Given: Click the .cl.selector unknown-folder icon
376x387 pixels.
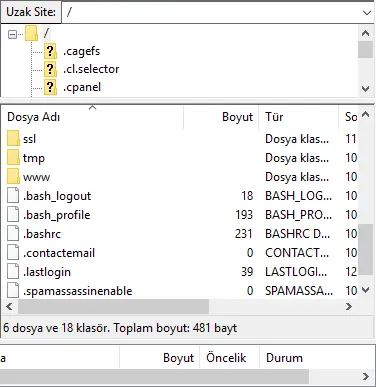Looking at the screenshot, I should tap(50, 69).
